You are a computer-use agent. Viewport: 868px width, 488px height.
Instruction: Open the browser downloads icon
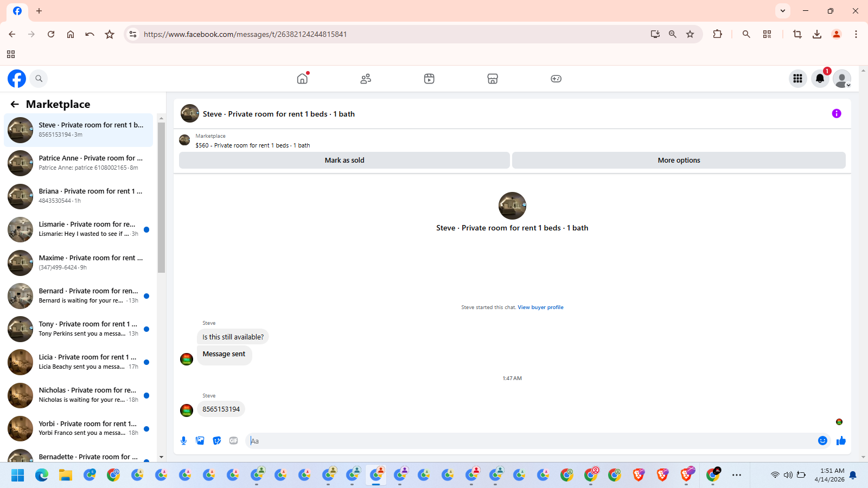[x=817, y=34]
